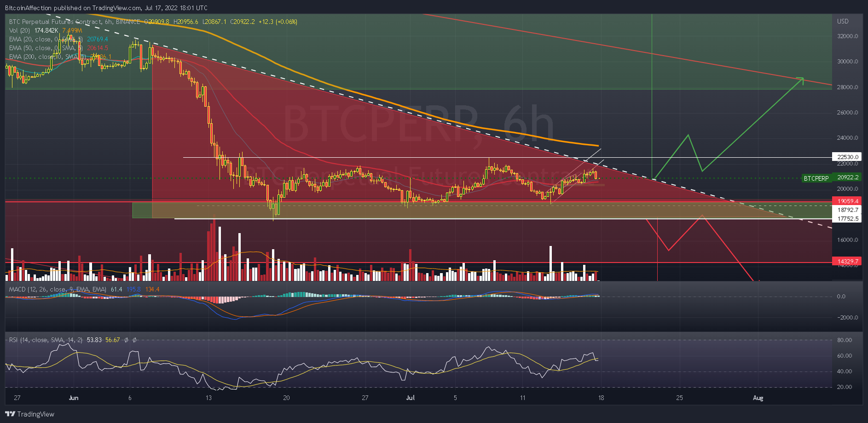Click the RSI 80.00 axis label
The image size is (868, 423).
click(845, 340)
